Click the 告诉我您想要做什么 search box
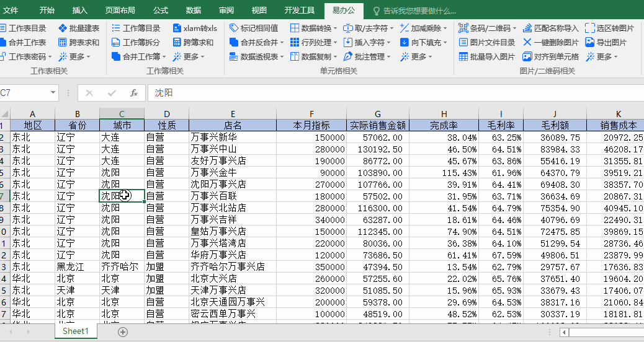644x342 pixels. pyautogui.click(x=414, y=11)
